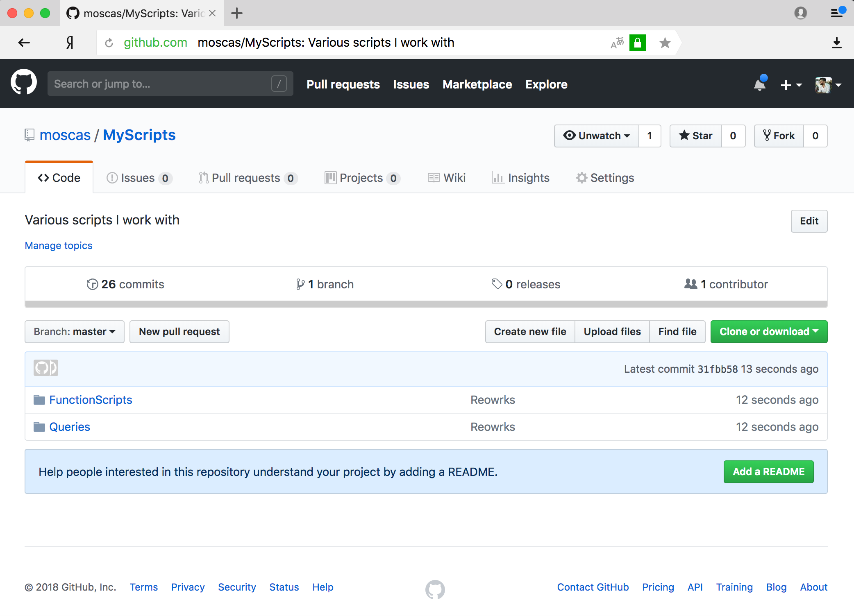The width and height of the screenshot is (854, 616).
Task: Open Contact GitHub footer link
Action: tap(593, 587)
